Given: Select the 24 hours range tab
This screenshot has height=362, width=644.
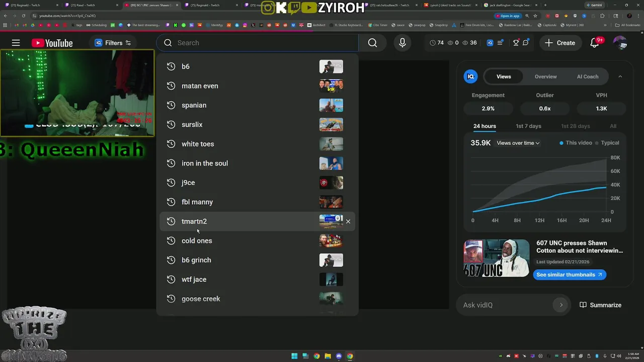Looking at the screenshot, I should click(x=485, y=126).
